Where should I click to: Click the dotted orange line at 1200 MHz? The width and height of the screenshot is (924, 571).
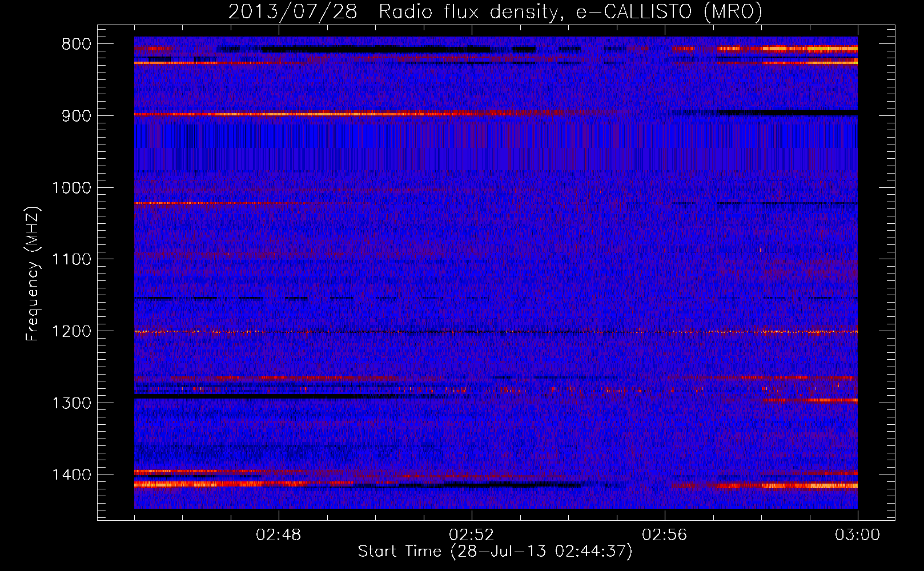(x=496, y=332)
